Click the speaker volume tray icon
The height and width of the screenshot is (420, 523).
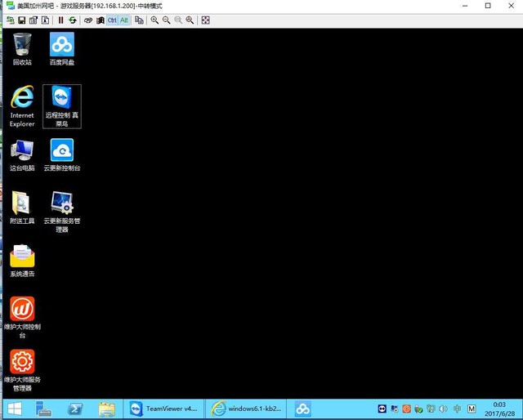pyautogui.click(x=443, y=409)
